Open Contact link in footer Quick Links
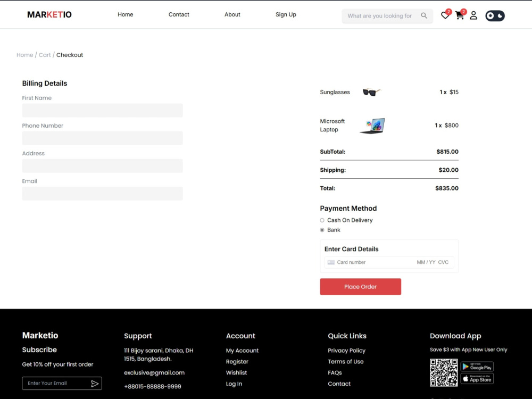This screenshot has height=399, width=532. 339,384
